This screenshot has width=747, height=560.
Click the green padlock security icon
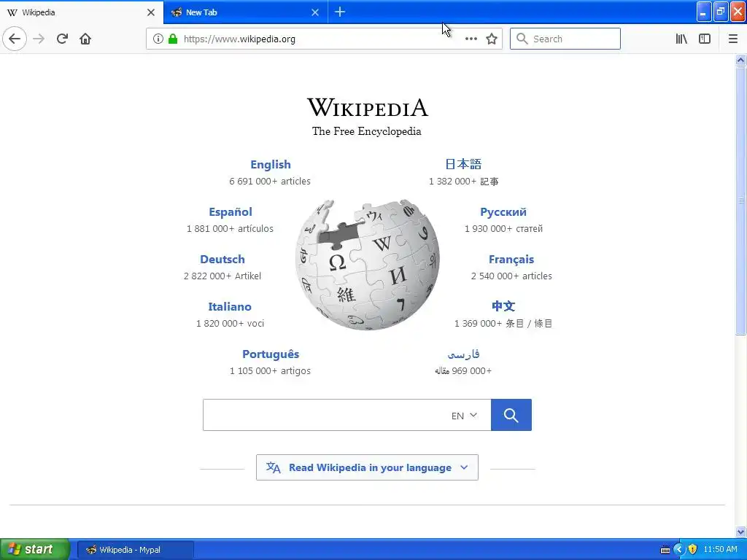(173, 39)
